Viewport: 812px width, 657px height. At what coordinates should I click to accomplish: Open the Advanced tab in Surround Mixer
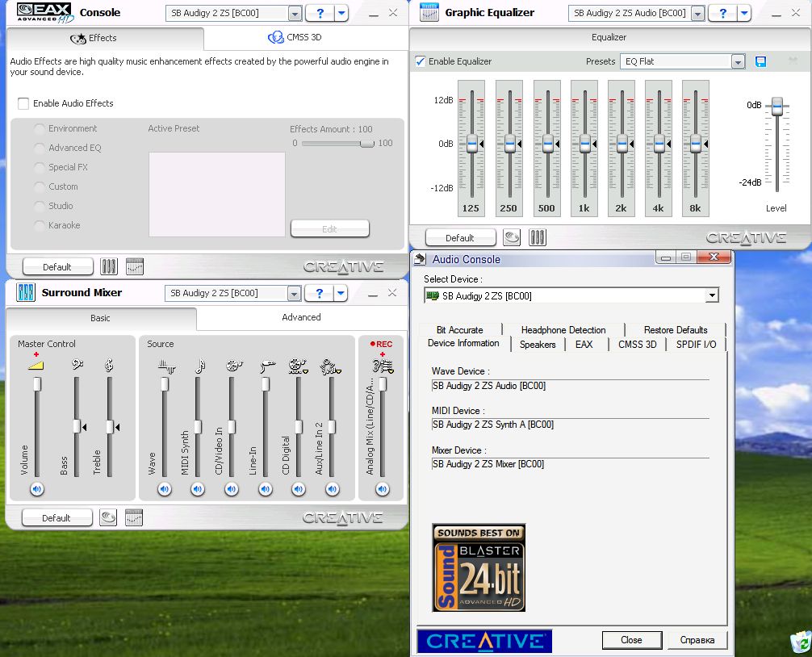click(301, 318)
